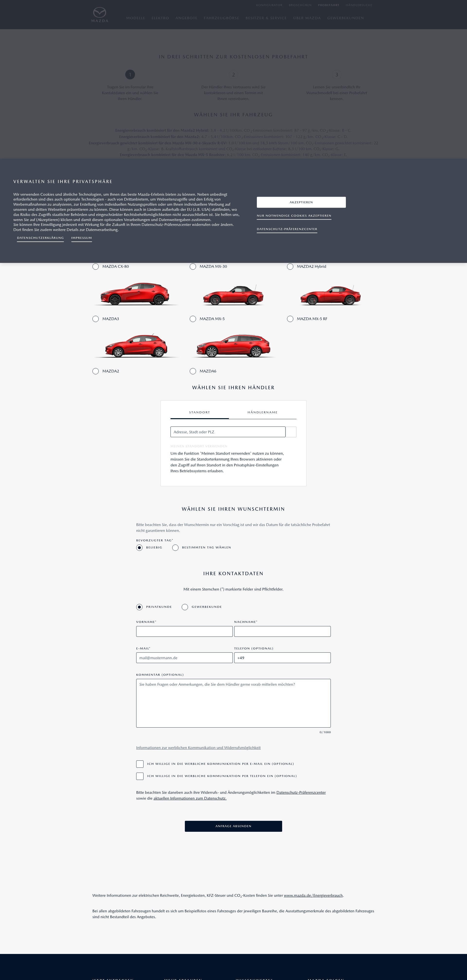
Task: Select the Mazda MX-30 radio button
Action: click(x=193, y=266)
